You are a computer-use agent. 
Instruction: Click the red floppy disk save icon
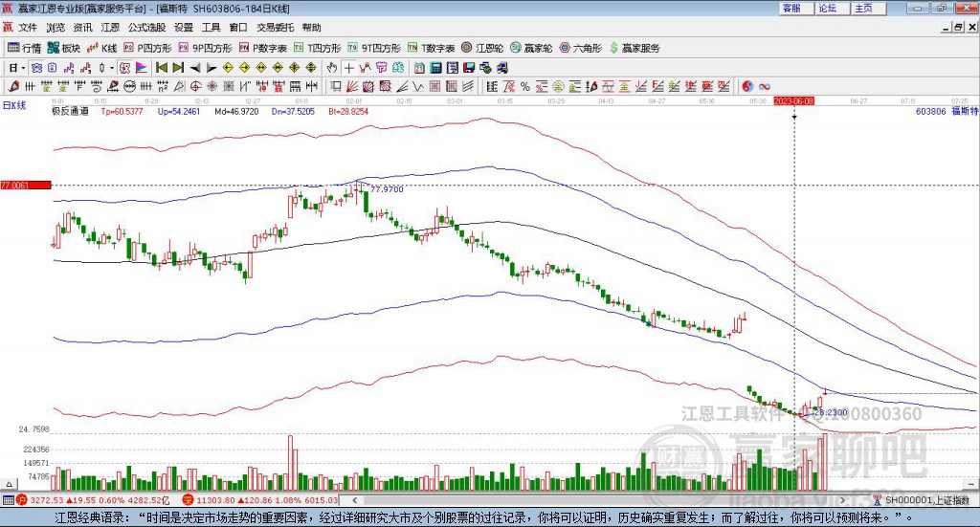point(469,68)
